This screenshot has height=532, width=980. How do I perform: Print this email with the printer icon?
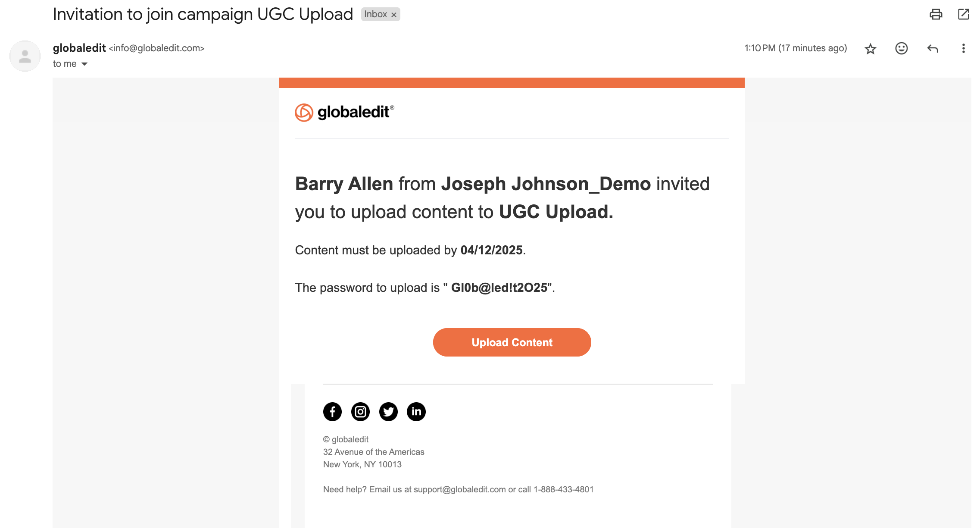pyautogui.click(x=936, y=14)
